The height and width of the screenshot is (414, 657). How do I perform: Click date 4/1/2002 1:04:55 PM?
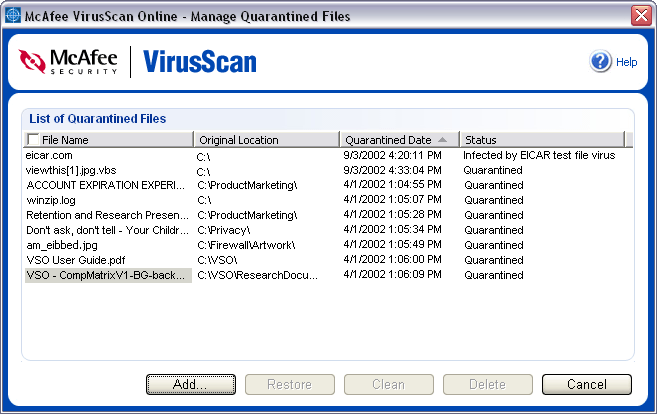pyautogui.click(x=392, y=185)
